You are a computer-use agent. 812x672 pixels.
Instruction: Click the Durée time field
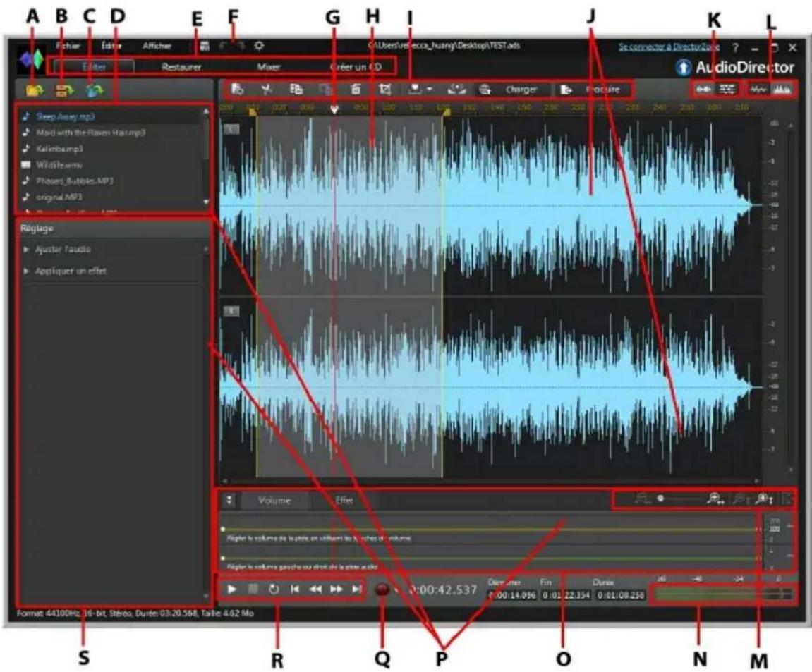pyautogui.click(x=620, y=595)
